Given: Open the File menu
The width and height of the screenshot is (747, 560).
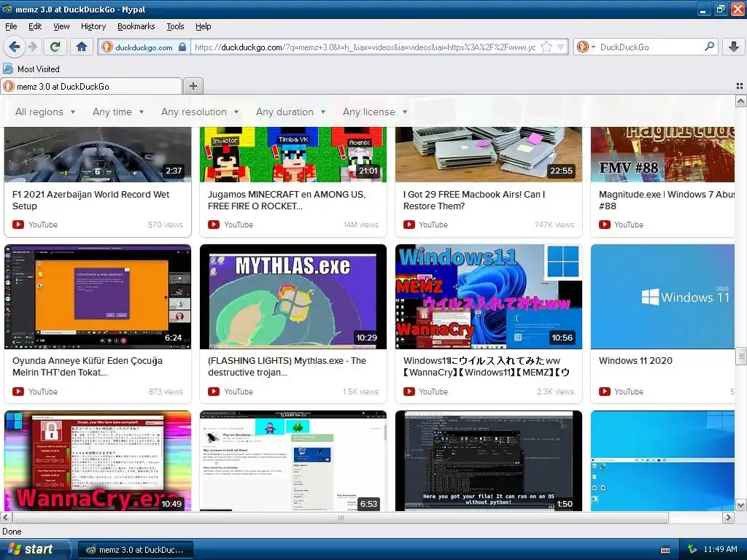Looking at the screenshot, I should [x=11, y=26].
